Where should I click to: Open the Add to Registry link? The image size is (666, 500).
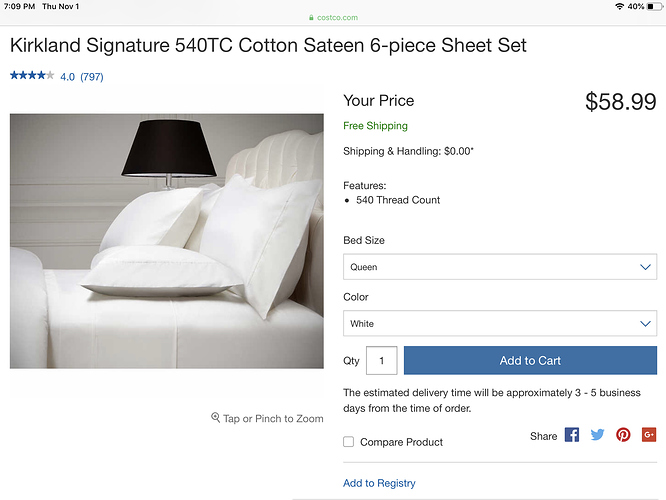[379, 483]
